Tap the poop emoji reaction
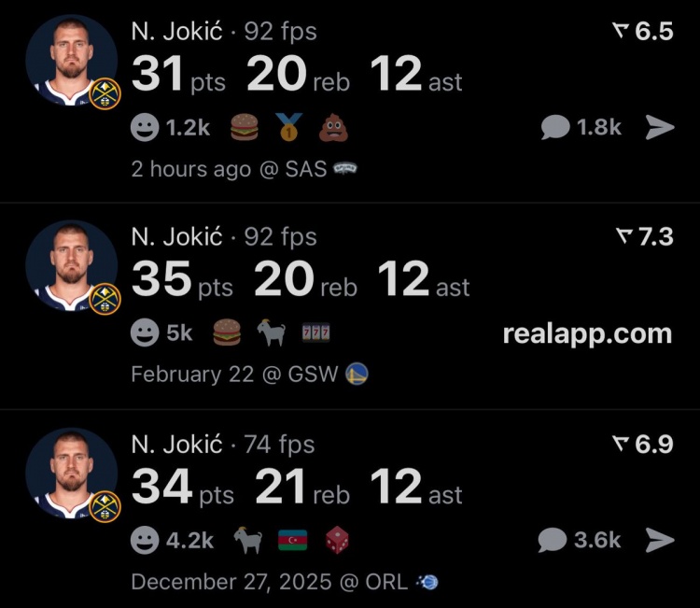This screenshot has height=608, width=700. [x=333, y=128]
